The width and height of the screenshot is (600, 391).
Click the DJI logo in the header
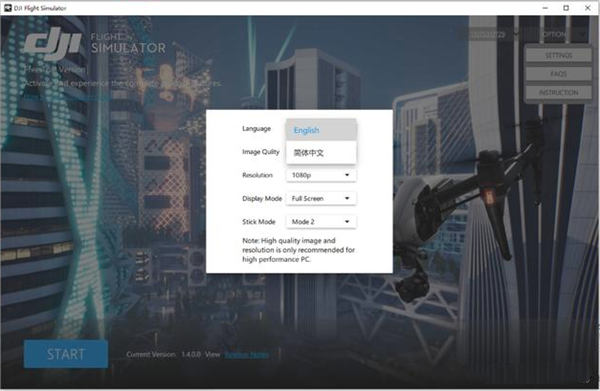53,44
